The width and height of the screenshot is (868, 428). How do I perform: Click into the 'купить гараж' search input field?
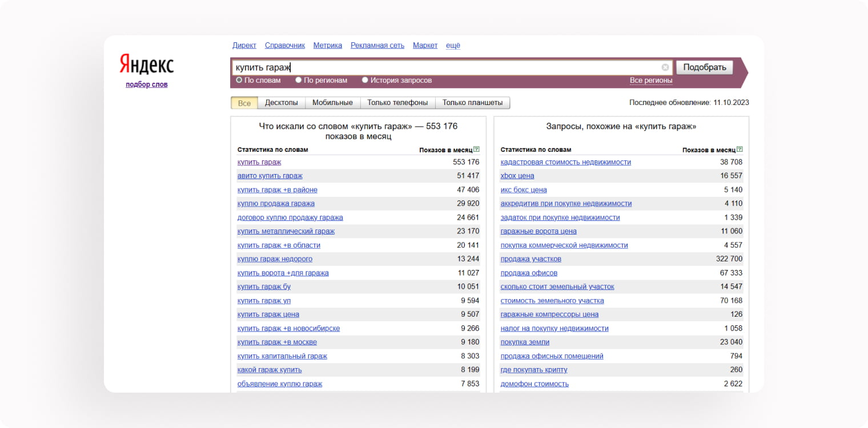[x=445, y=67]
